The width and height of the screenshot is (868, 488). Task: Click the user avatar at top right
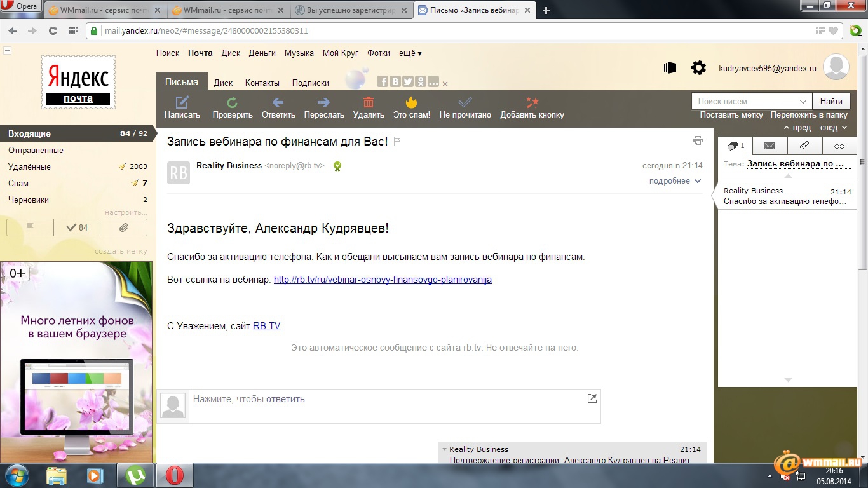836,67
